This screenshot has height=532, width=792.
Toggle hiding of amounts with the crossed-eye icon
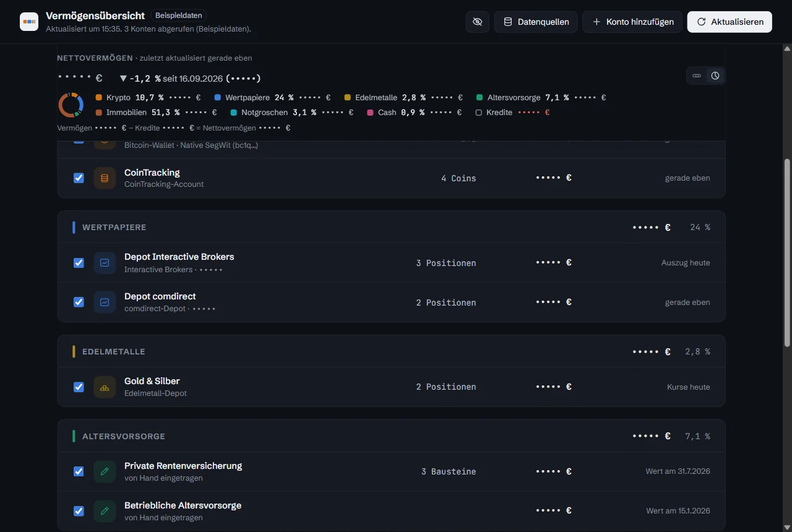point(477,22)
